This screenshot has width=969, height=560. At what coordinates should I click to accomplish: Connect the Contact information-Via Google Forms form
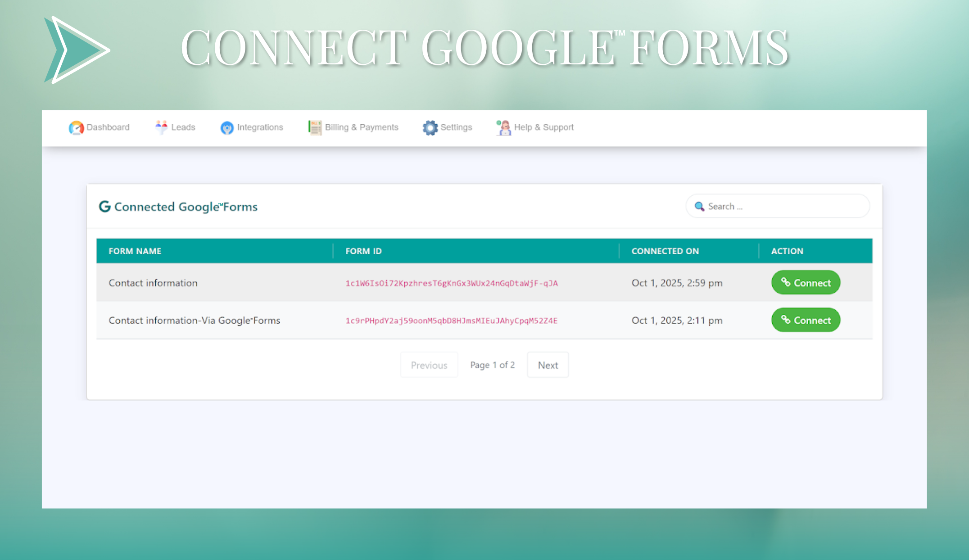[x=806, y=320]
